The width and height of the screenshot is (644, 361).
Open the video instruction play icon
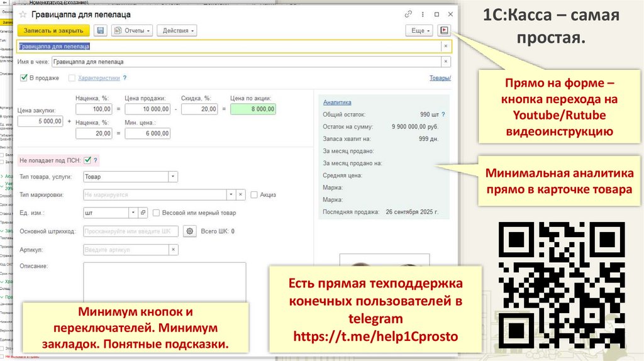[445, 30]
